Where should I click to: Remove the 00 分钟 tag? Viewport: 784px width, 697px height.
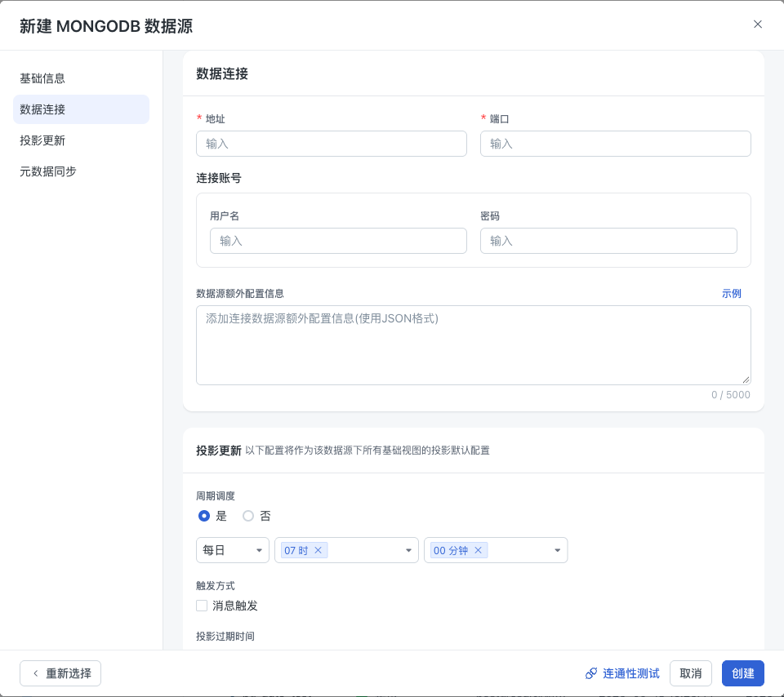coord(478,550)
